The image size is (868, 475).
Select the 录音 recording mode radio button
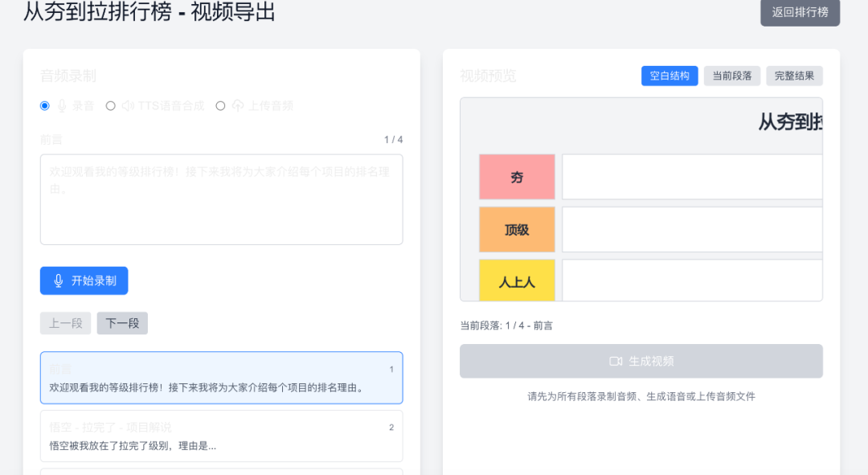click(x=45, y=105)
